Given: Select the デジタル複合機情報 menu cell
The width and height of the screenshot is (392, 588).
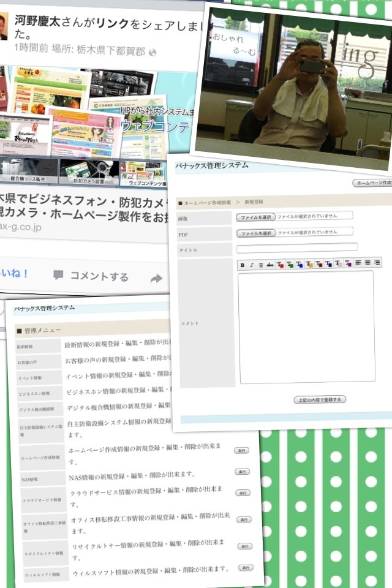Looking at the screenshot, I should (x=41, y=409).
